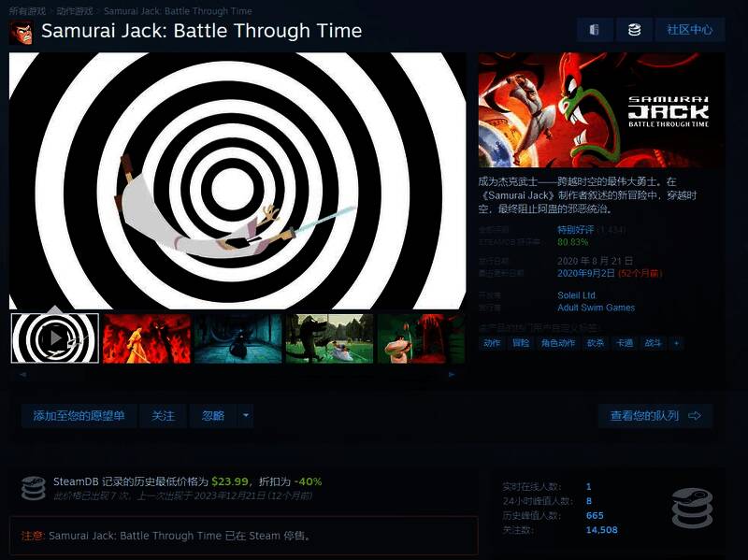This screenshot has width=748, height=560.
Task: Select the red Aku silhouette screenshot thumbnail
Action: coord(147,337)
